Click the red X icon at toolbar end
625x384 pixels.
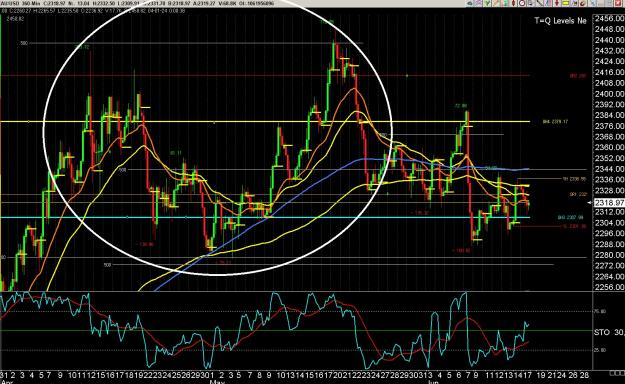click(x=618, y=3)
